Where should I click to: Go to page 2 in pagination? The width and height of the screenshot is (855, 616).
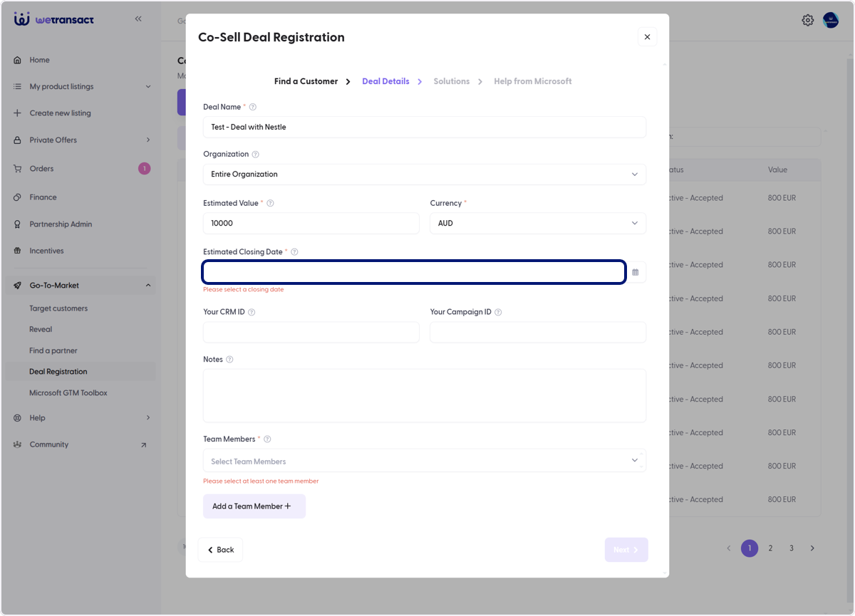tap(770, 548)
